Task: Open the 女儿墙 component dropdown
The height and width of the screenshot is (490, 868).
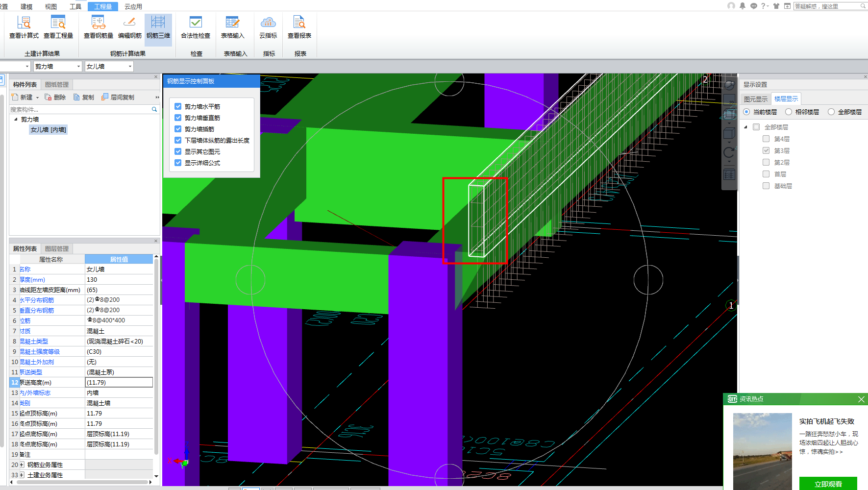Action: (109, 66)
